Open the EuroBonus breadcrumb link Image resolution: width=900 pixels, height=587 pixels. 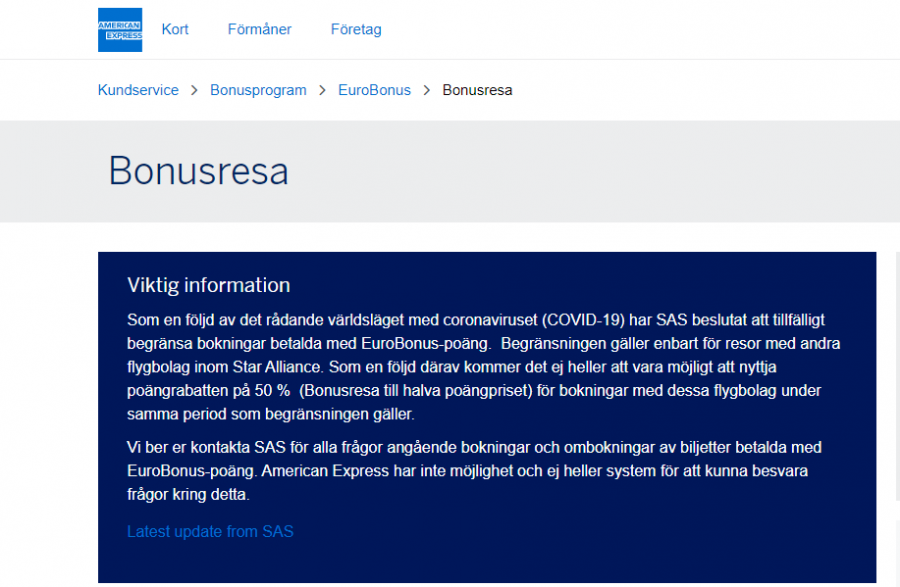pos(374,90)
